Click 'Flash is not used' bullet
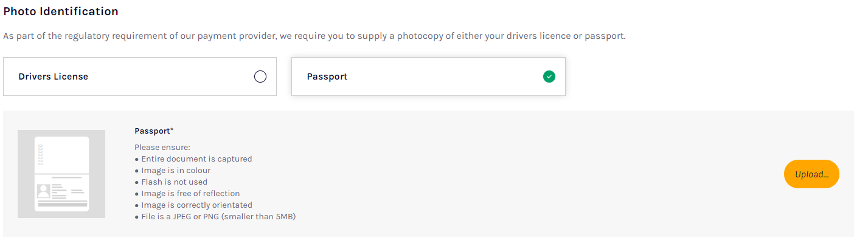This screenshot has height=249, width=868. tap(171, 182)
